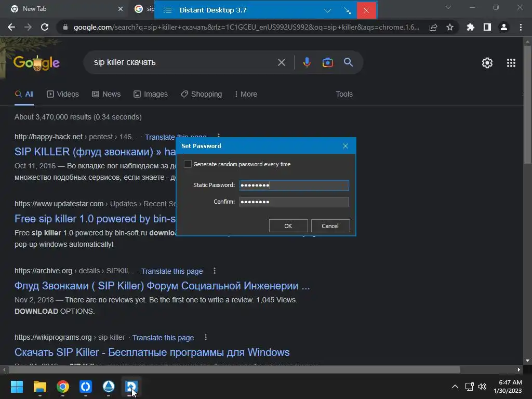Collapse the Distant Desktop toolbar with the chevron
The width and height of the screenshot is (532, 399).
tap(327, 10)
